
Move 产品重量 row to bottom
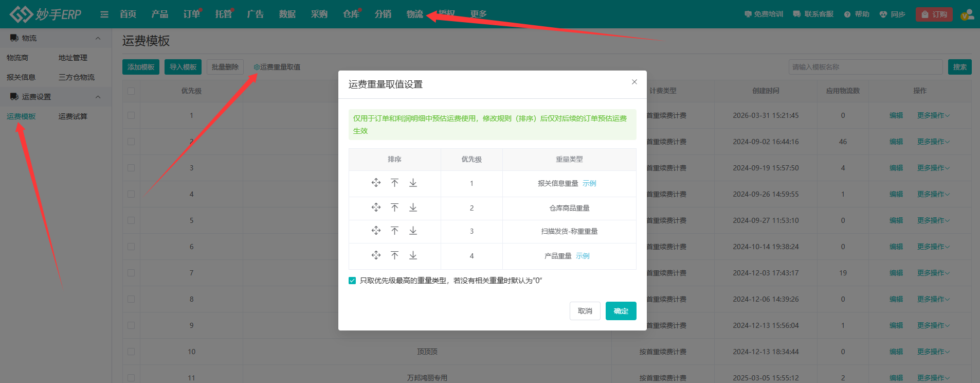coord(413,255)
